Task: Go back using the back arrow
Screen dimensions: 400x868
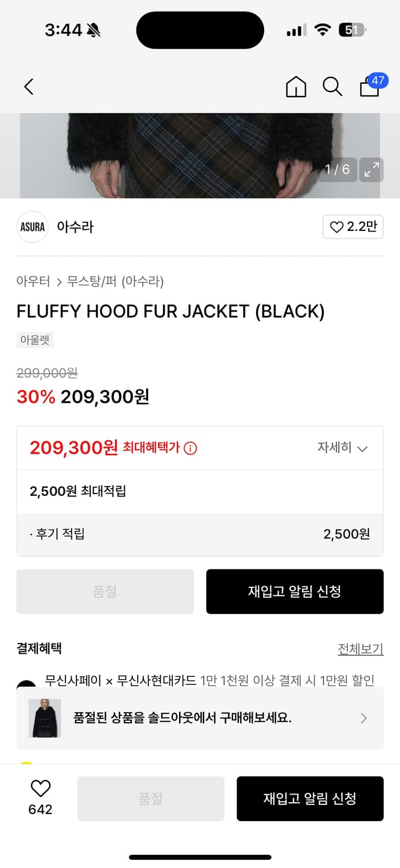Action: click(28, 86)
